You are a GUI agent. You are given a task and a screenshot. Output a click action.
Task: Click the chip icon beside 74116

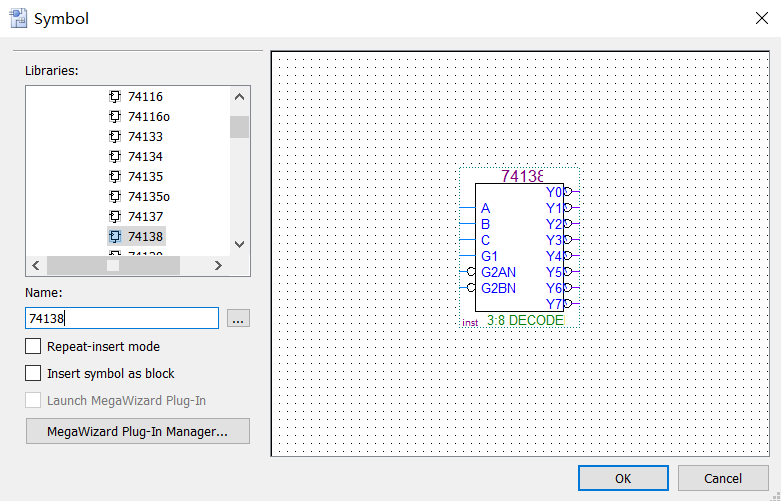click(x=115, y=97)
